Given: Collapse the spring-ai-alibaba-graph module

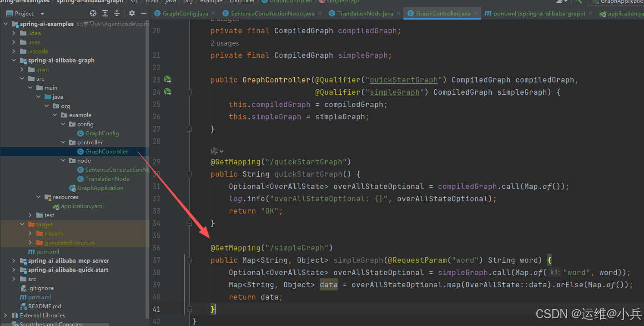Looking at the screenshot, I should (14, 61).
